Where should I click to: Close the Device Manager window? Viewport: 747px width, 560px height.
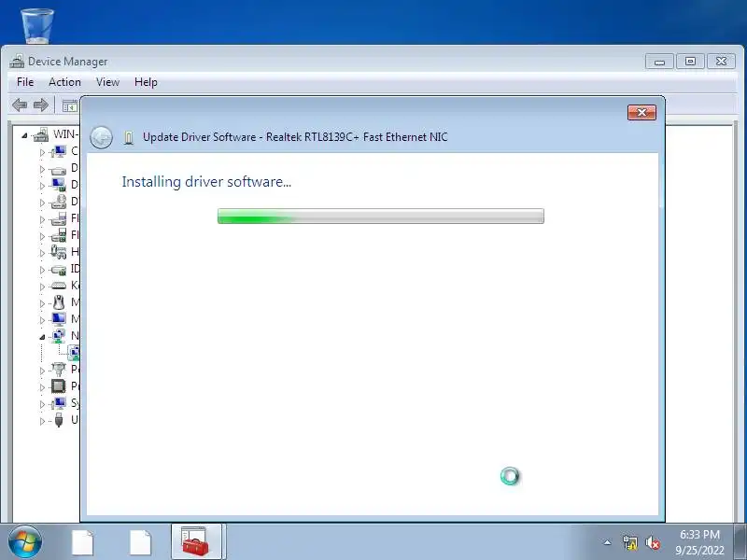[x=721, y=62]
